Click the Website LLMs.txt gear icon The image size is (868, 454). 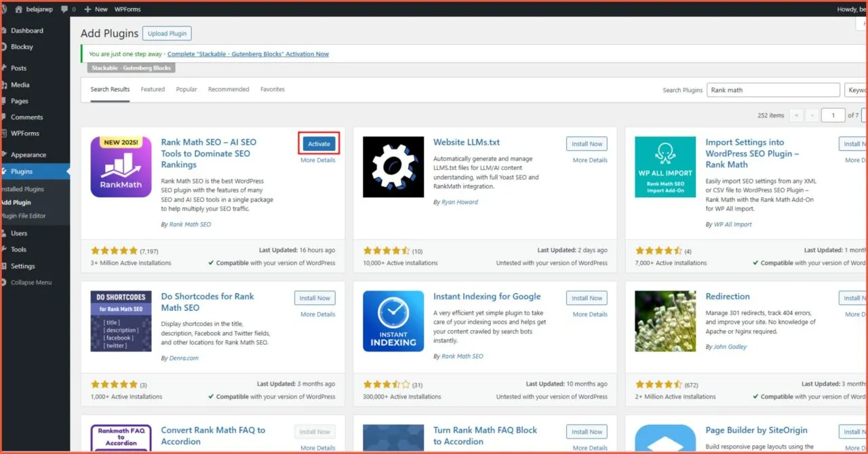click(393, 167)
